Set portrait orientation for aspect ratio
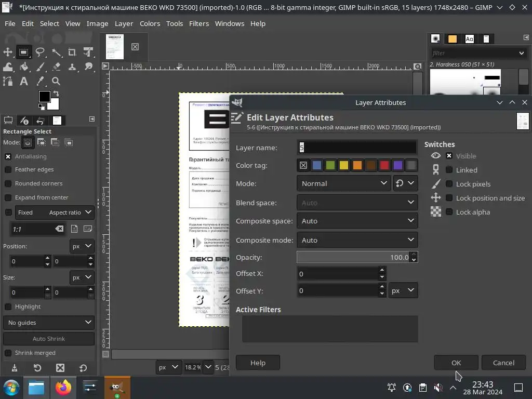 [x=74, y=229]
